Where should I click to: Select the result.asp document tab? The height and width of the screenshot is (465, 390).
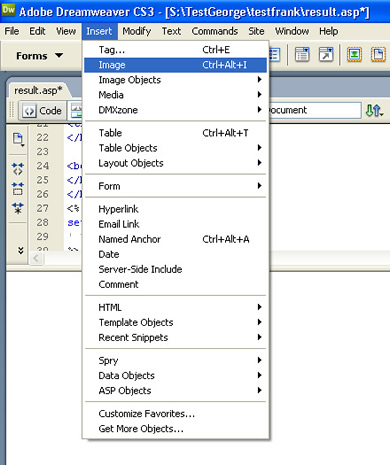click(x=38, y=90)
